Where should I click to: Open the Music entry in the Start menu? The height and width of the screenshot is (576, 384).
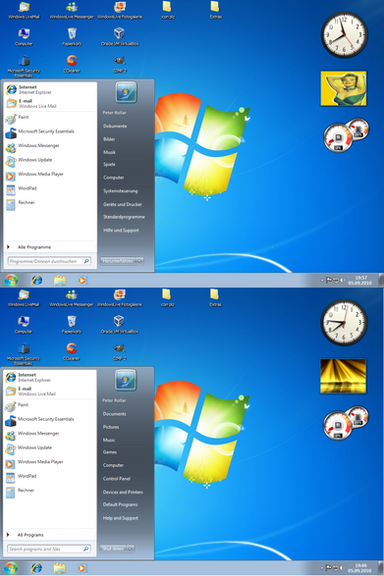pos(109,440)
